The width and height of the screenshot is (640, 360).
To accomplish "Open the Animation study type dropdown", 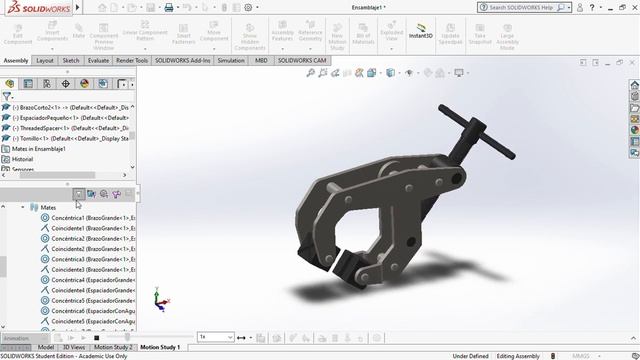I will point(25,338).
